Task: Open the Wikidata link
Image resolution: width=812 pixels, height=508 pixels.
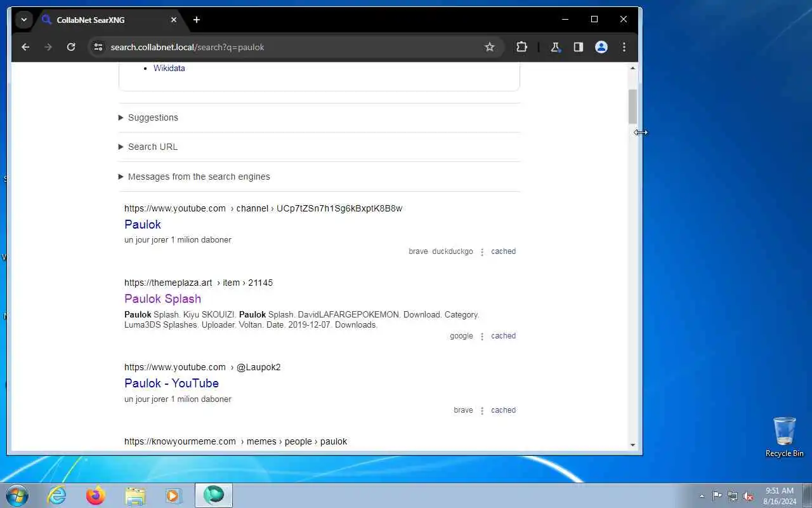Action: 169,69
